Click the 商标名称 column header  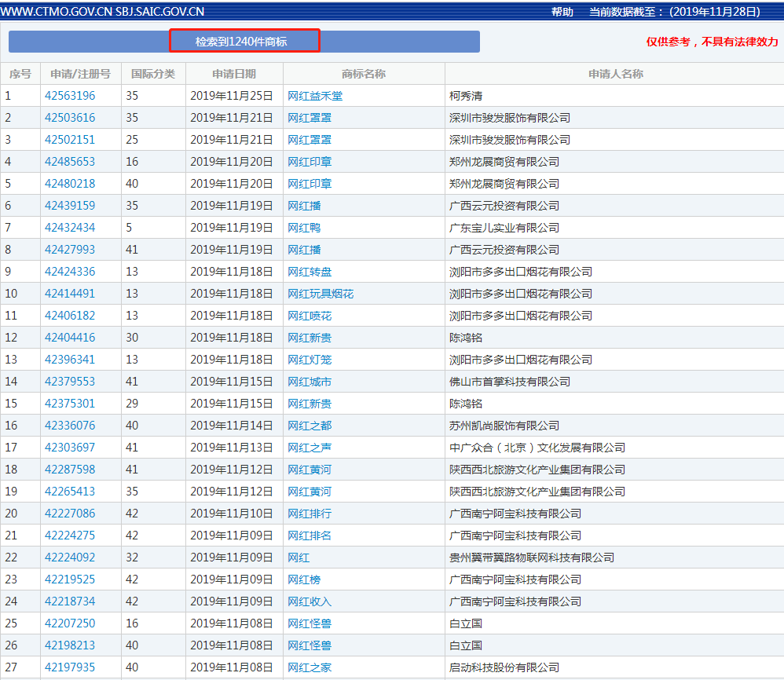click(x=364, y=74)
